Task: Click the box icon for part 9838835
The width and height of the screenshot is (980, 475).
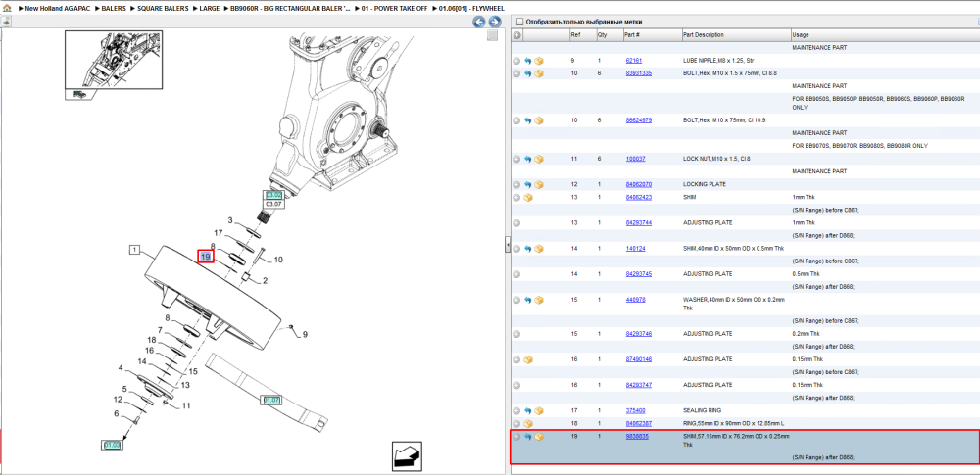Action: coord(539,436)
